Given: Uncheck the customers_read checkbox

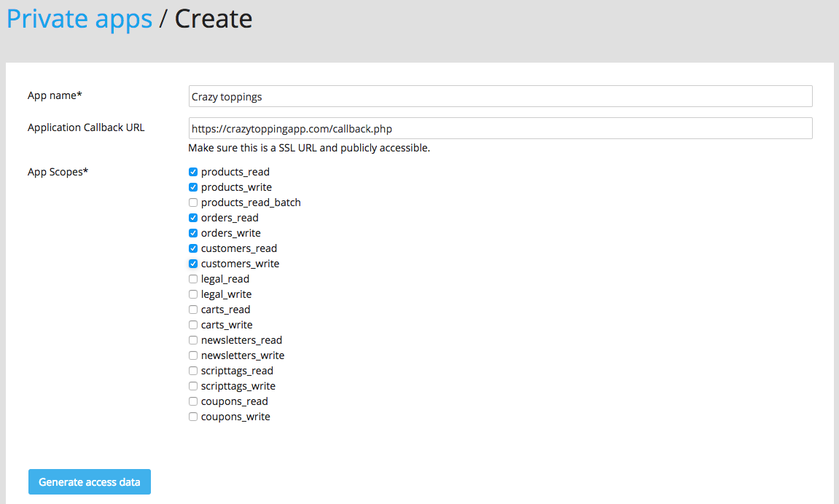Looking at the screenshot, I should coord(193,248).
